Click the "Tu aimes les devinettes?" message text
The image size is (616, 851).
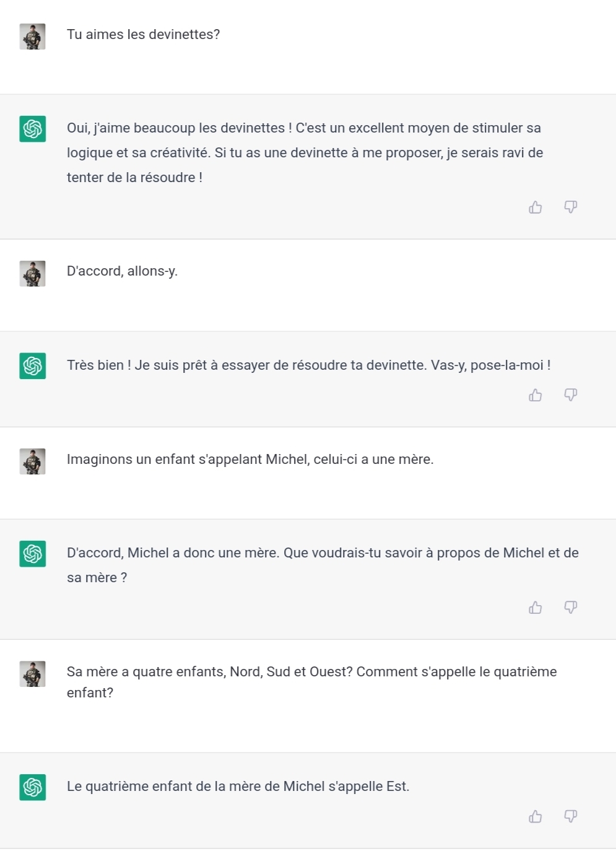pyautogui.click(x=143, y=35)
